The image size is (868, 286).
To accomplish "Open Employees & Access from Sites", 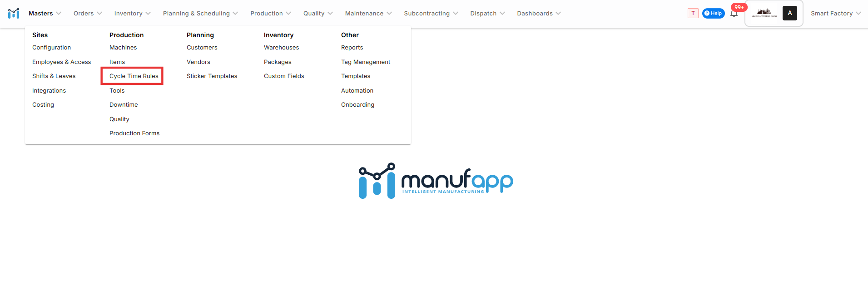I will pos(61,62).
